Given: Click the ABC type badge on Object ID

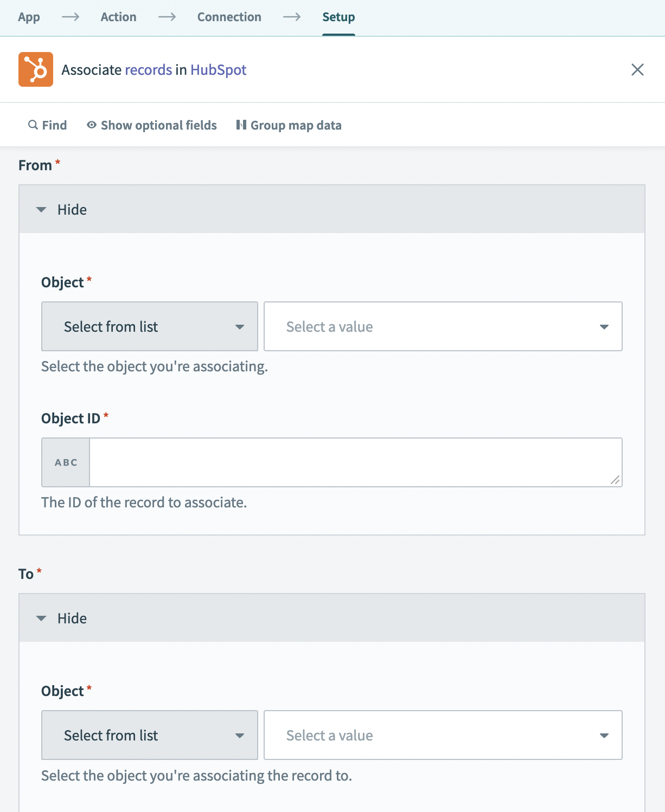Looking at the screenshot, I should (66, 462).
